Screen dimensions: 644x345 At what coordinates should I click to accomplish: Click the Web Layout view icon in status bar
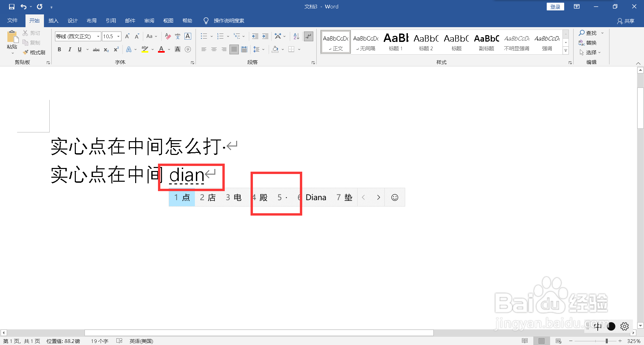tap(558, 341)
